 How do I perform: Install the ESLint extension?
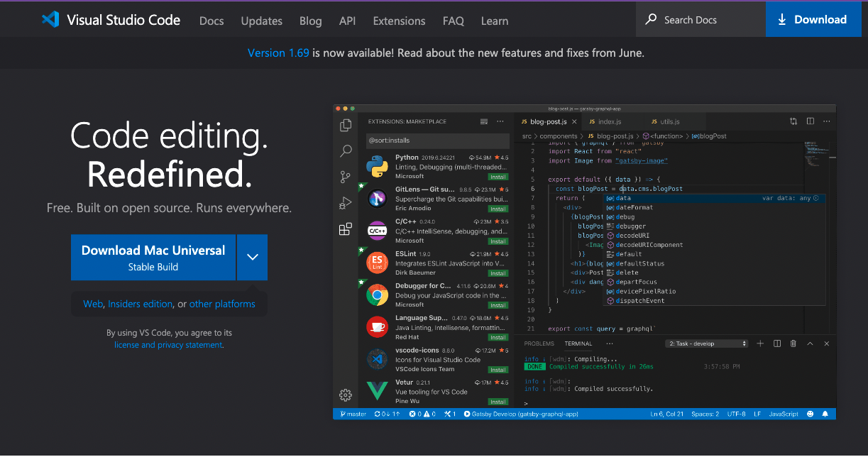498,273
